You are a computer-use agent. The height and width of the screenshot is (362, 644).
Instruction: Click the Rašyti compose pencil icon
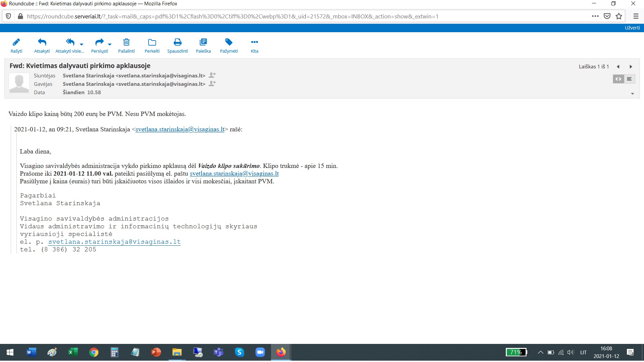[16, 43]
